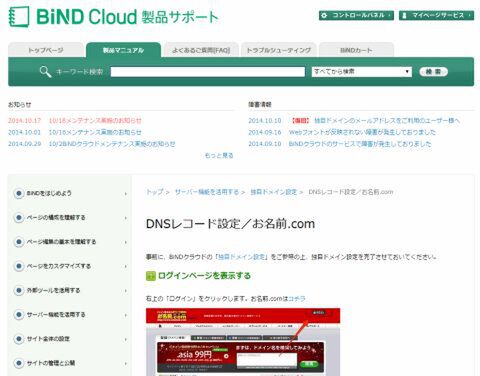Click the green icon beside ログインページを表示する heading
The height and width of the screenshot is (376, 480).
point(151,276)
